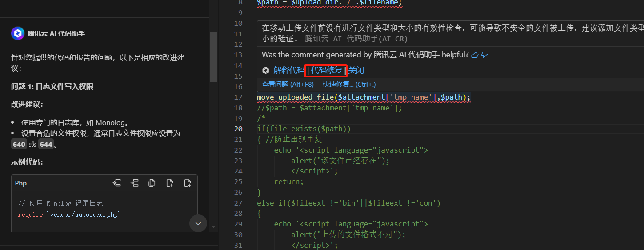
Task: Click the 'Php' language label of the code block
Action: 21,183
